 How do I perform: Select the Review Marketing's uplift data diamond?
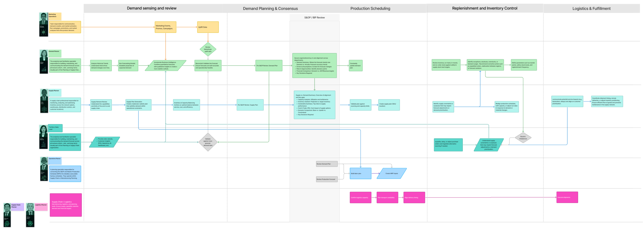coord(208,49)
